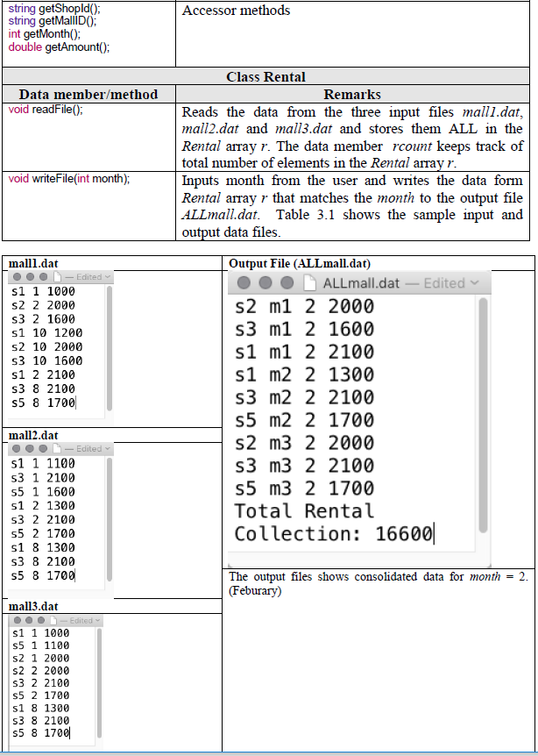Click the 'Total Rental' line in ALLmall.dat
This screenshot has height=756, width=538.
(x=304, y=510)
